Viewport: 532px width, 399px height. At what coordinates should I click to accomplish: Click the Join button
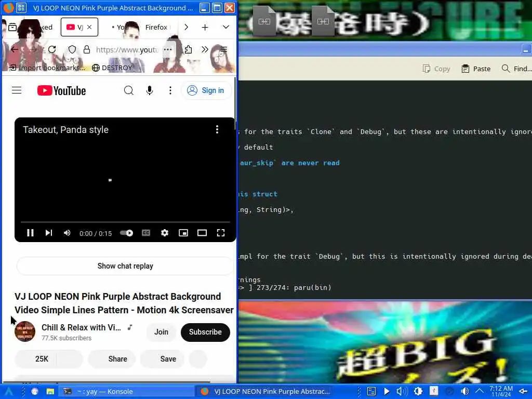click(161, 332)
